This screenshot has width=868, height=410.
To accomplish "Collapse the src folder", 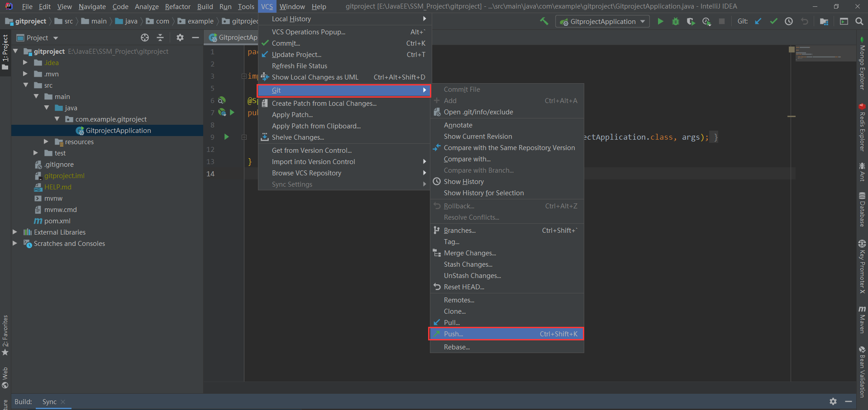I will [26, 85].
